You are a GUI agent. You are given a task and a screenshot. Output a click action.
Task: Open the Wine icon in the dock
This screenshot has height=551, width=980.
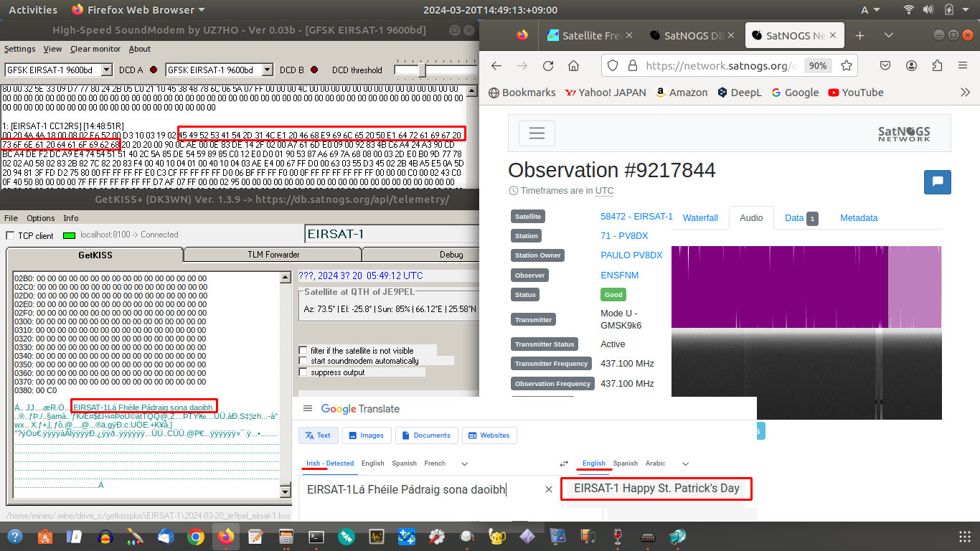coord(618,536)
